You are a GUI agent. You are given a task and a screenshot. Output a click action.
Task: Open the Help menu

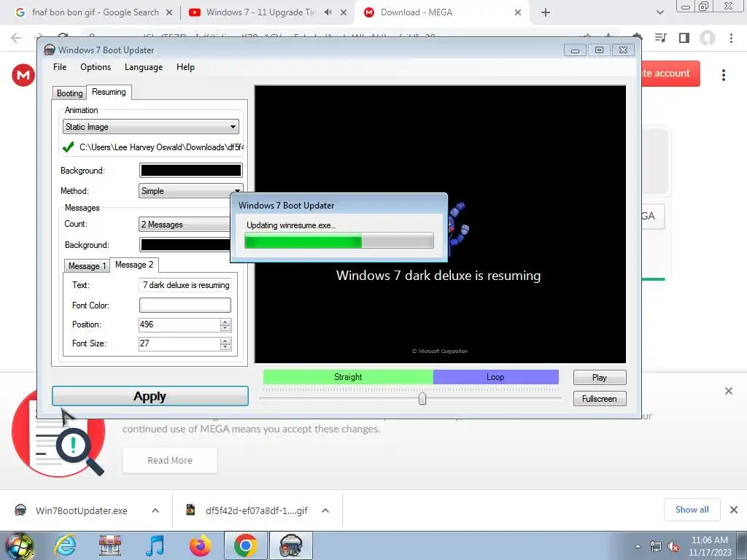pos(185,67)
